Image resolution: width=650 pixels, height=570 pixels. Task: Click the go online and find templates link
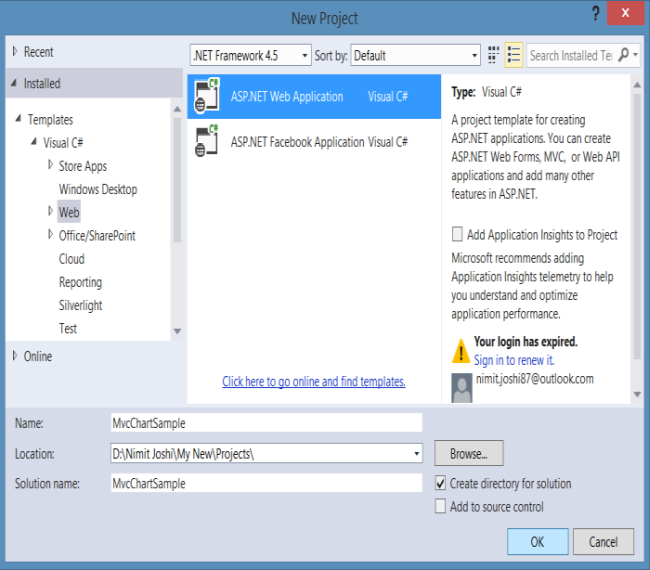314,381
